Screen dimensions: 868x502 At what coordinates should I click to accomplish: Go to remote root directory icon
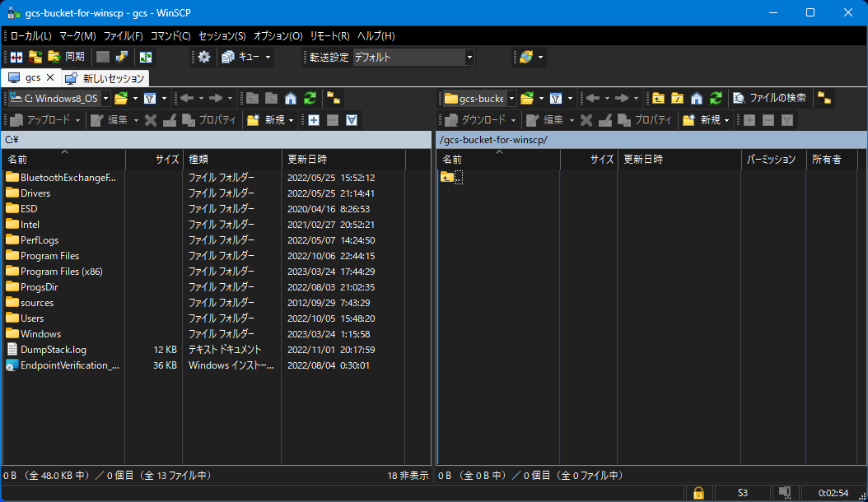(x=677, y=99)
